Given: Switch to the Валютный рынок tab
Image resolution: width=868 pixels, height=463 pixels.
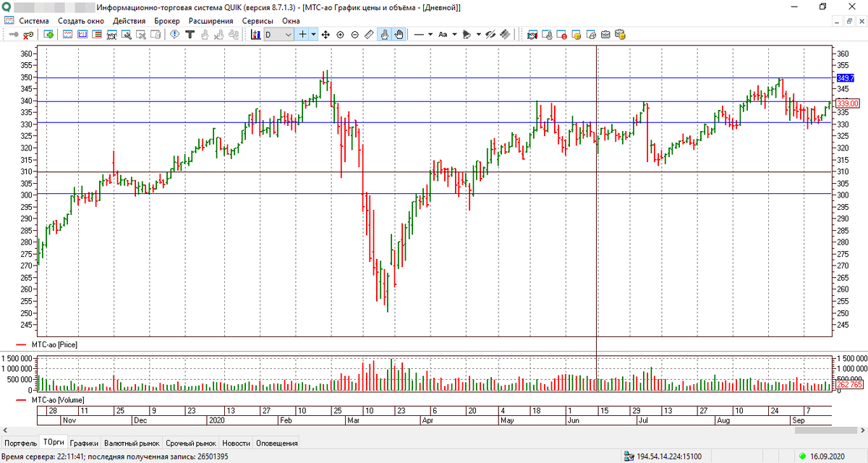Looking at the screenshot, I should click(132, 443).
